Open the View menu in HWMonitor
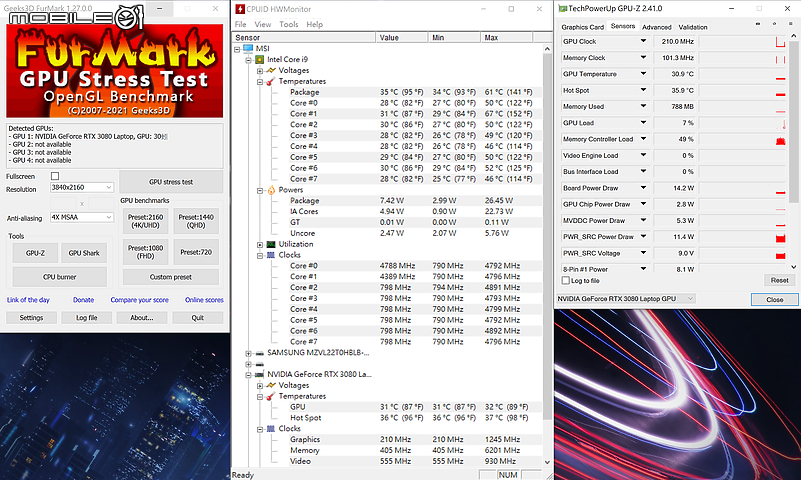Image resolution: width=801 pixels, height=480 pixels. click(263, 25)
